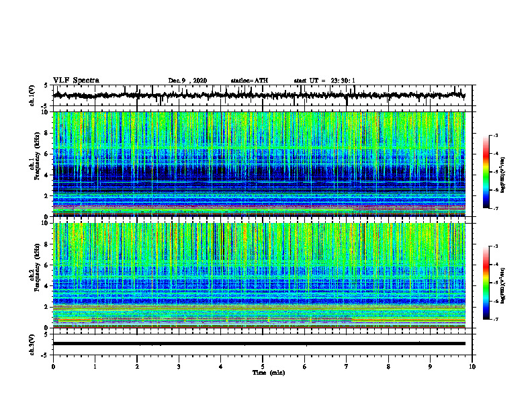Screen dimensions: 532x411
Task: Click the ch.2 colorbar log(PSD) label
Action: pos(504,285)
